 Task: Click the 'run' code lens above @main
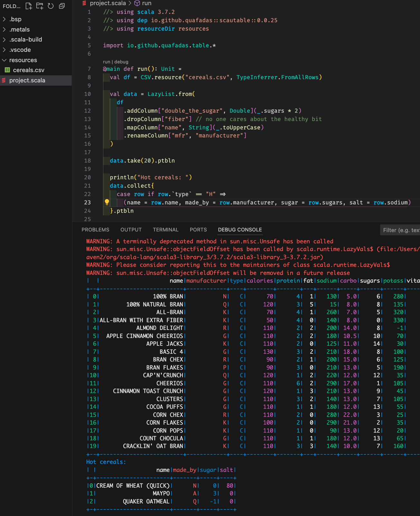tap(106, 62)
